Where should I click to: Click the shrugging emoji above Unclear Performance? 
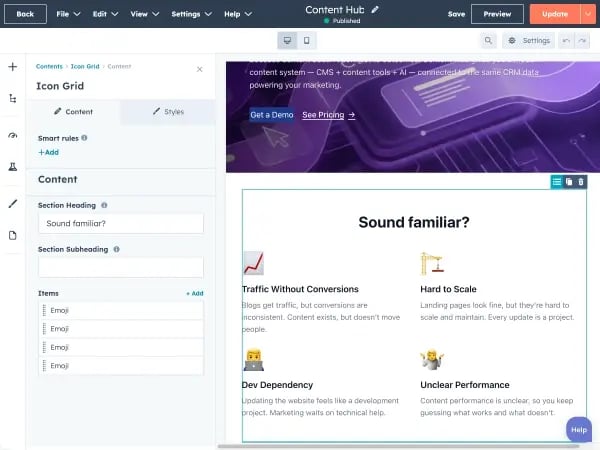click(x=432, y=360)
